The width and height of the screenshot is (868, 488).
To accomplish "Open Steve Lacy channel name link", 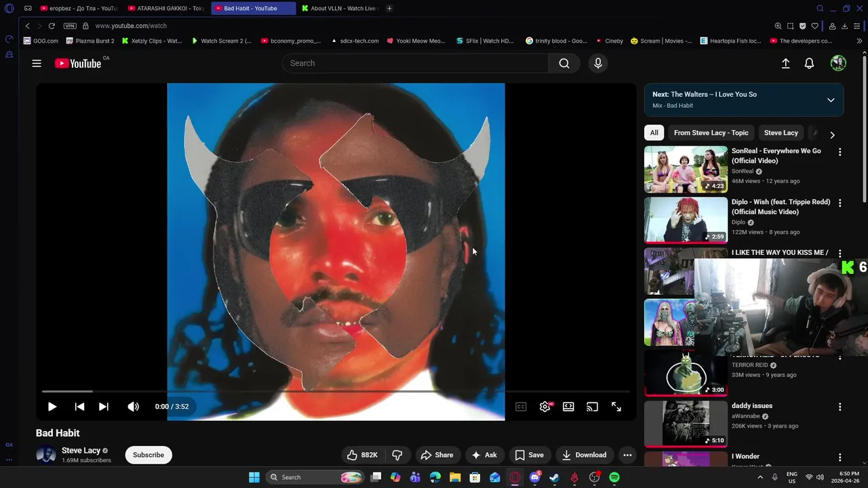I will pyautogui.click(x=81, y=450).
